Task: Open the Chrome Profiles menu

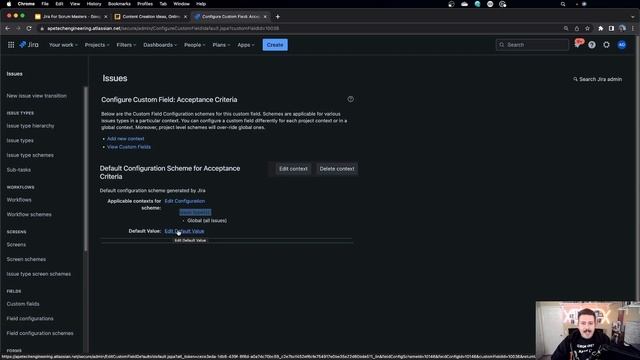Action: [x=145, y=4]
